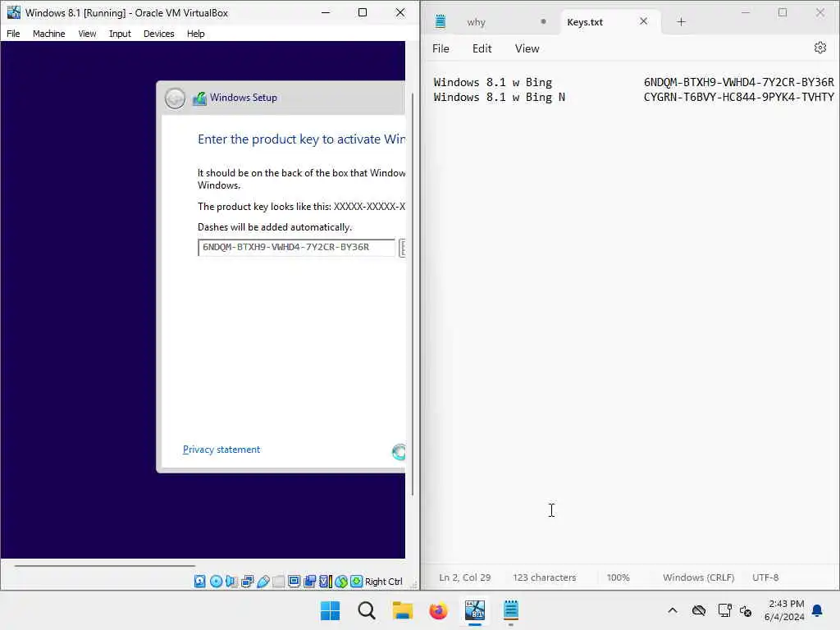Screen dimensions: 840x630
Task: Click the 100% zoom level in Notepad status bar
Action: 618,577
